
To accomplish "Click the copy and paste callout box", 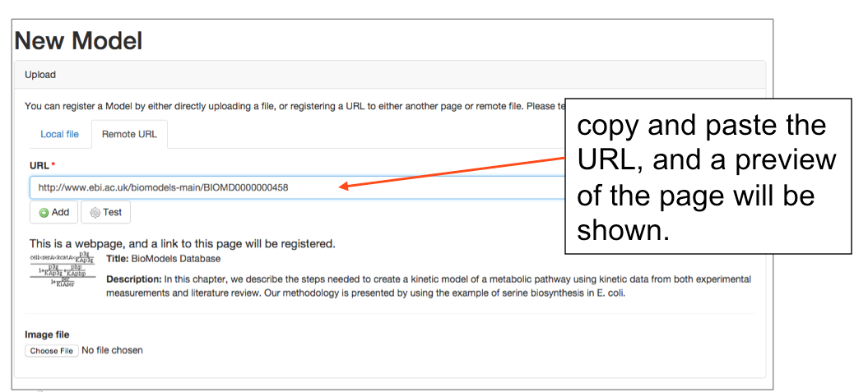I will [707, 177].
